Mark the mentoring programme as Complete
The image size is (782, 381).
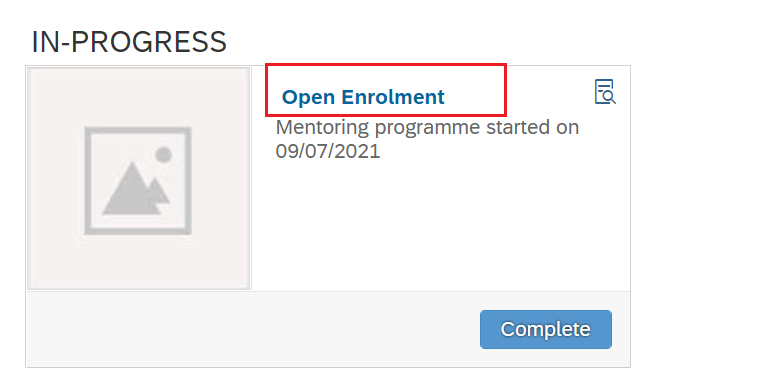(546, 329)
